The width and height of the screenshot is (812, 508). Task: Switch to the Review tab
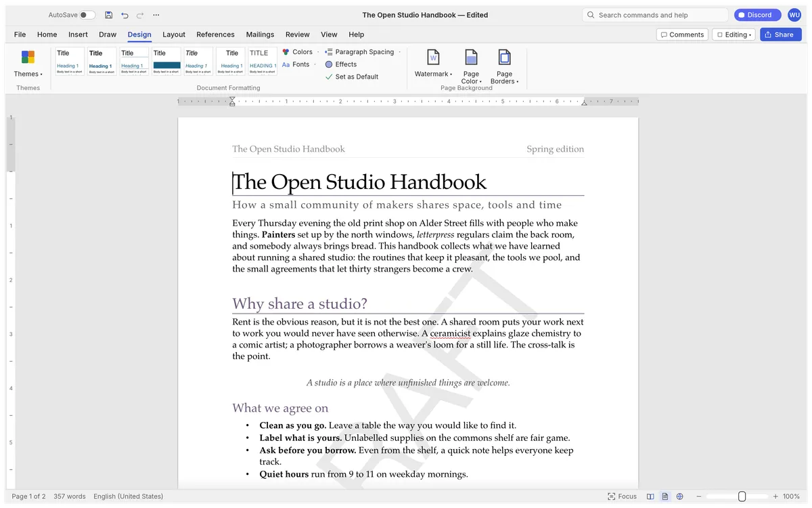[x=298, y=35]
